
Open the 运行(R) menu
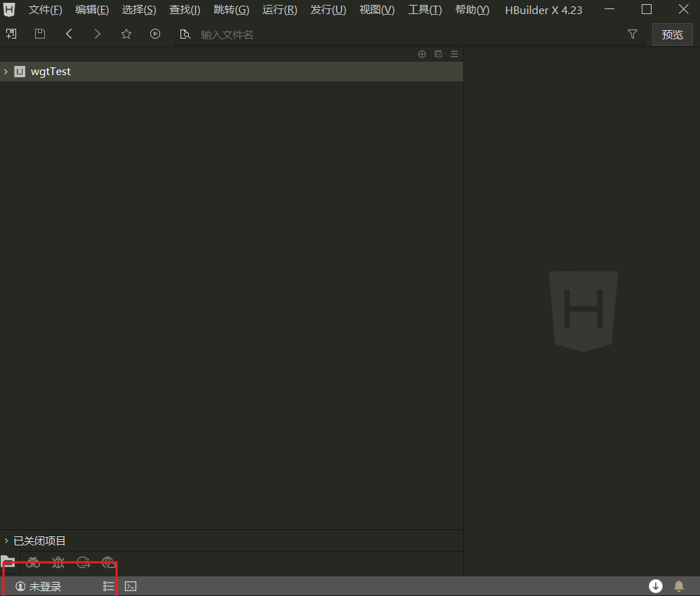coord(279,10)
